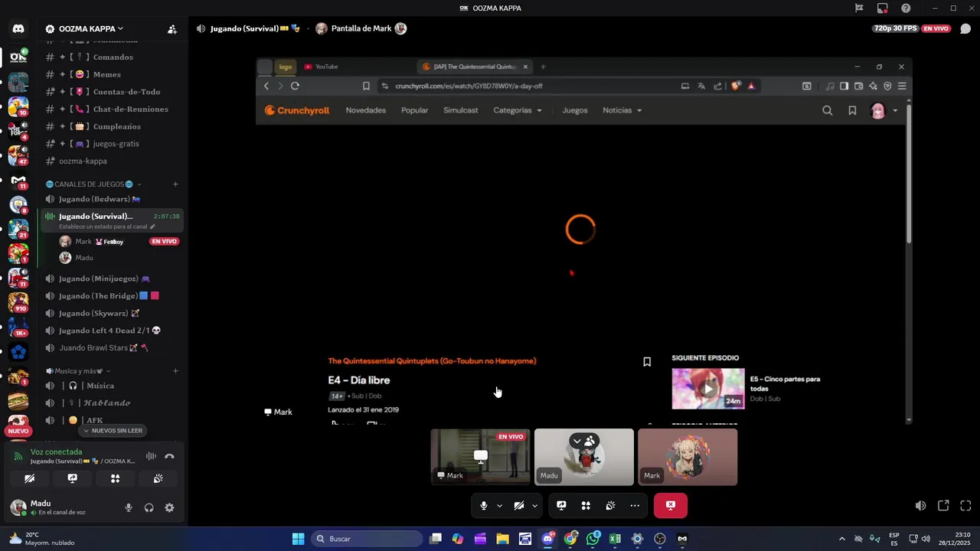The height and width of the screenshot is (551, 980).
Task: Collapse the Musica y más category
Action: (x=78, y=371)
